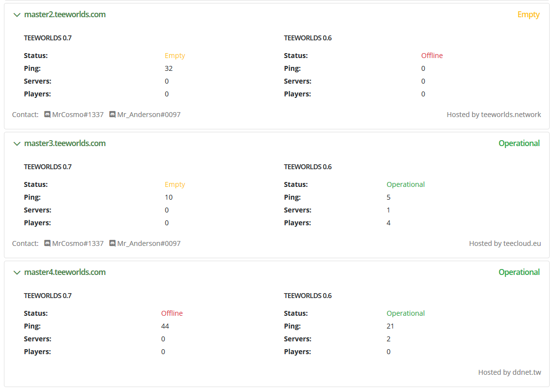
Task: Select MrCosmo#1337 contact in master2 card
Action: coord(78,115)
